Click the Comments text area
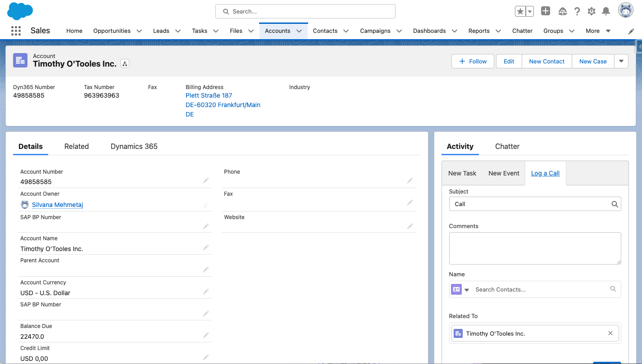The height and width of the screenshot is (364, 642). [535, 248]
